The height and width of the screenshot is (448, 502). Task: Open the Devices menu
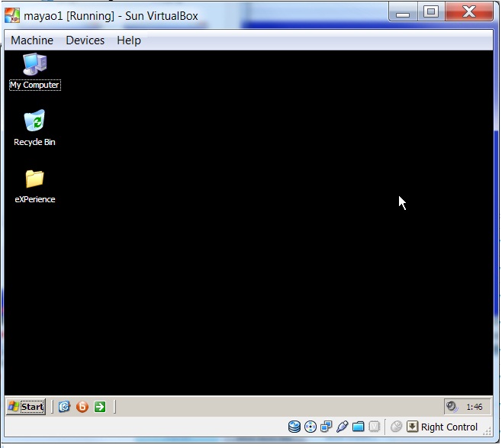point(85,40)
